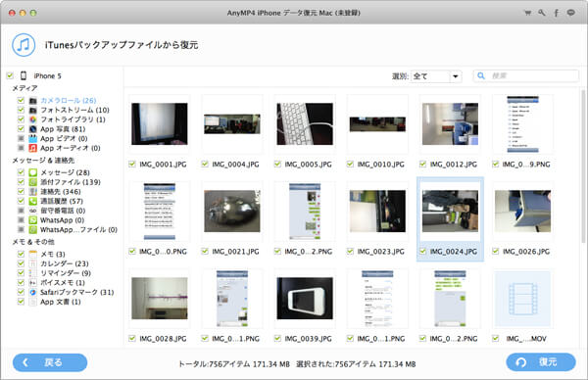
Task: Click the IMG_0004.JPG file name
Action: [x=235, y=165]
